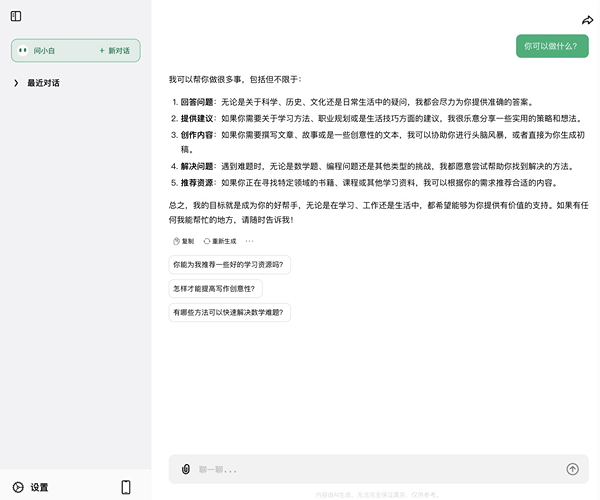Screen dimensions: 600x500
Task: Regenerate the reply with 重新生成
Action: (220, 241)
